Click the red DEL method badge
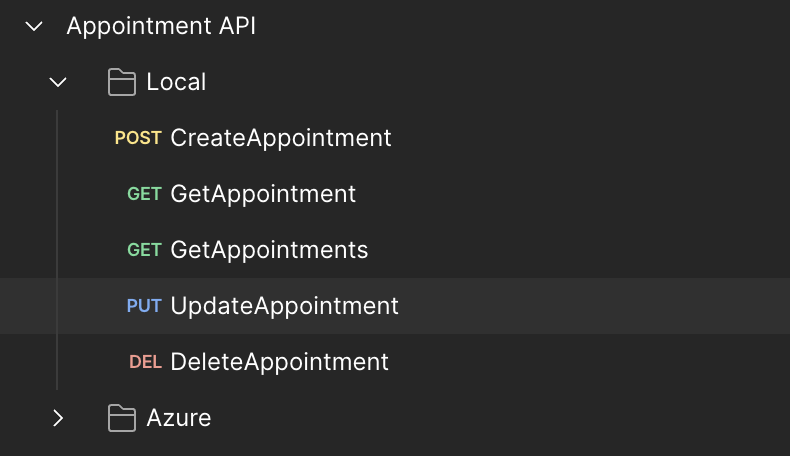 click(x=146, y=362)
